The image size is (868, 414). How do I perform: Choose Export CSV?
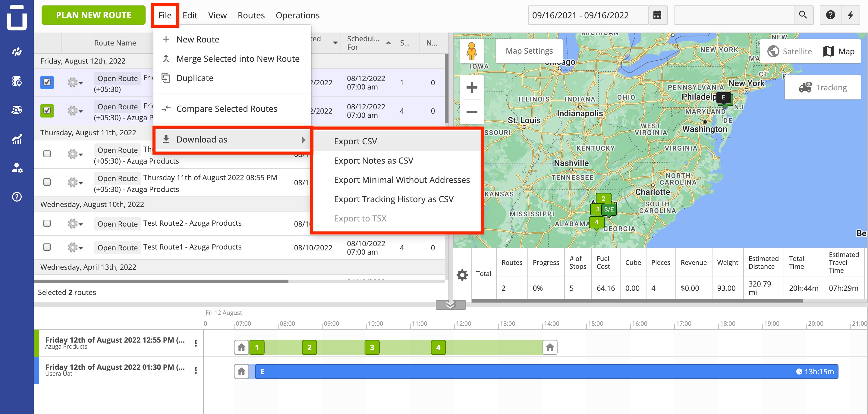click(x=397, y=141)
